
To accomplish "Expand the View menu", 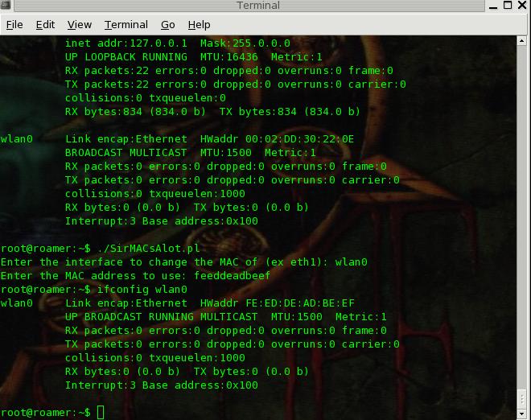I will pyautogui.click(x=79, y=25).
